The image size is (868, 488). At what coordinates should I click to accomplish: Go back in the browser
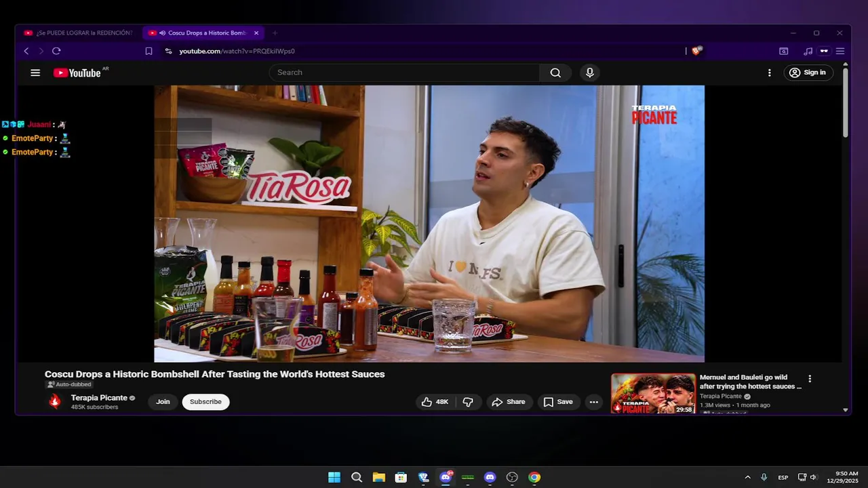pos(26,51)
